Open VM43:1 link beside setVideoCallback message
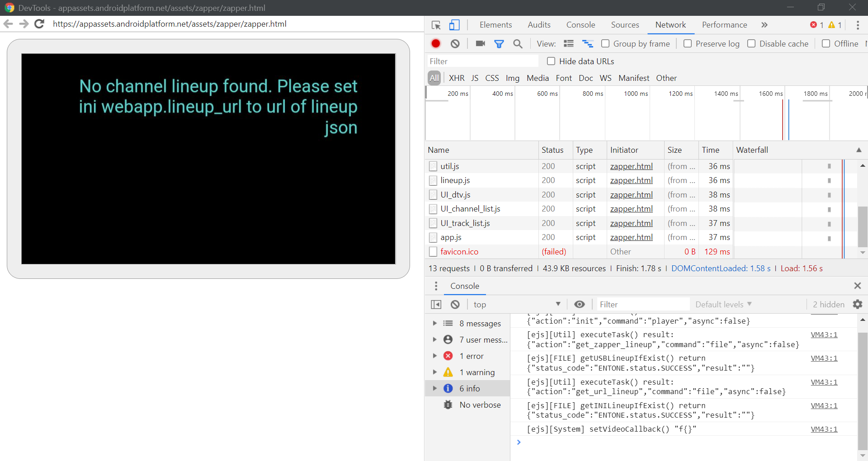 pos(824,429)
